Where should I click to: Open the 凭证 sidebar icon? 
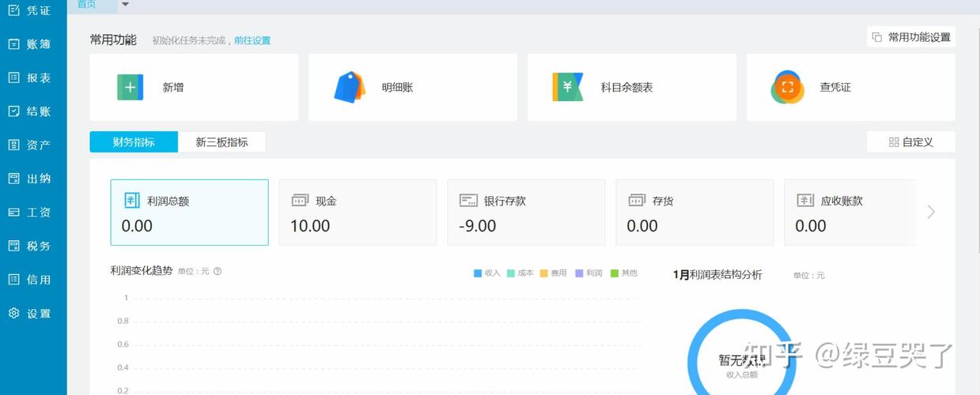point(13,10)
